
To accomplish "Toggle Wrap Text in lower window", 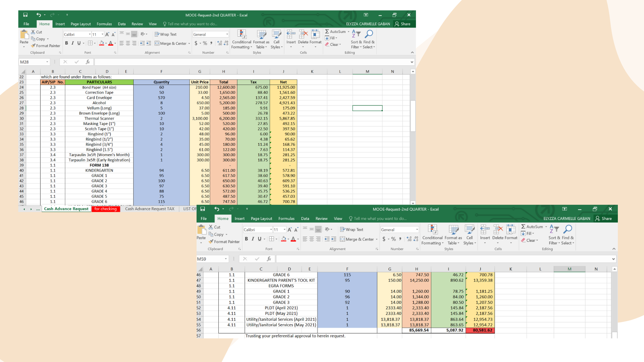I will 352,230.
